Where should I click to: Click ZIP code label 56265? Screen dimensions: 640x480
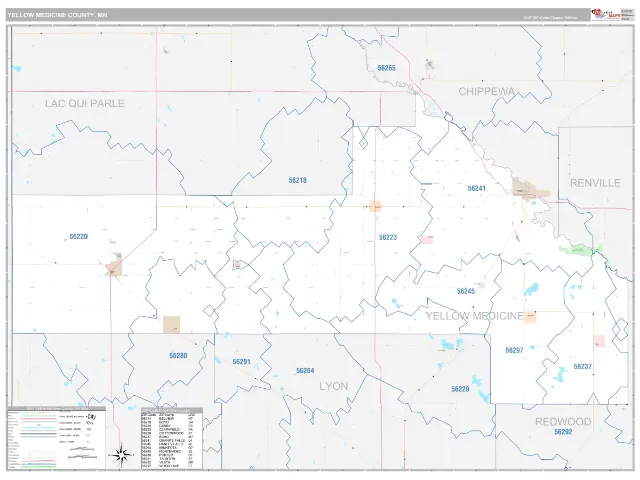387,68
